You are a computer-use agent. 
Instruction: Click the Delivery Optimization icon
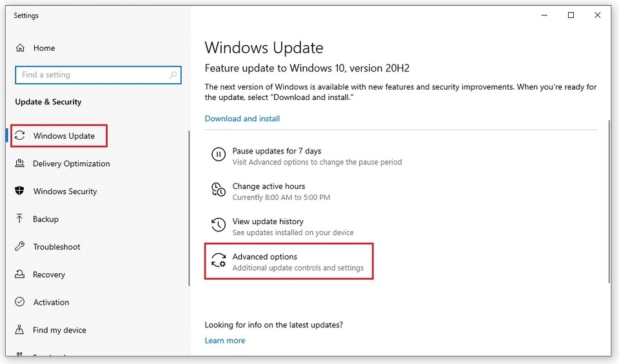point(20,163)
